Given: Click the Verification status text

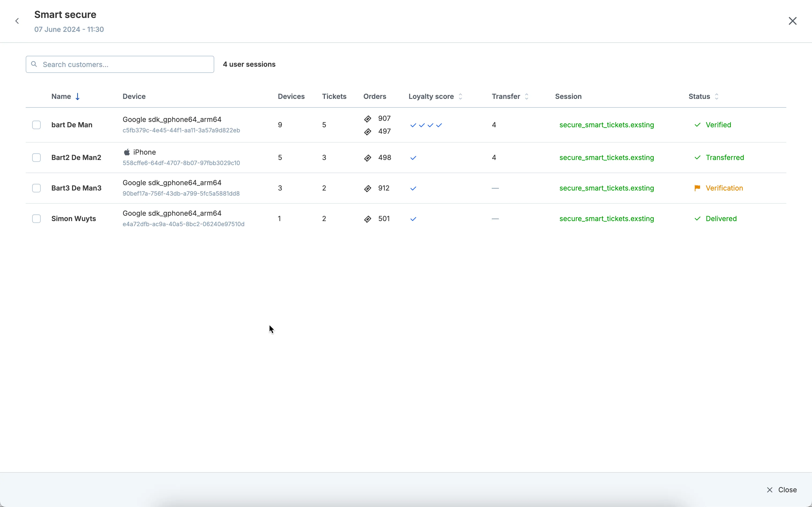Looking at the screenshot, I should click(x=724, y=188).
